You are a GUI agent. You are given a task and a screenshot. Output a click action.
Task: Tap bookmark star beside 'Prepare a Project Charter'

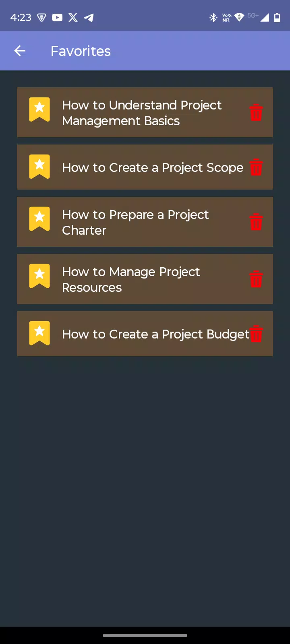(x=39, y=219)
